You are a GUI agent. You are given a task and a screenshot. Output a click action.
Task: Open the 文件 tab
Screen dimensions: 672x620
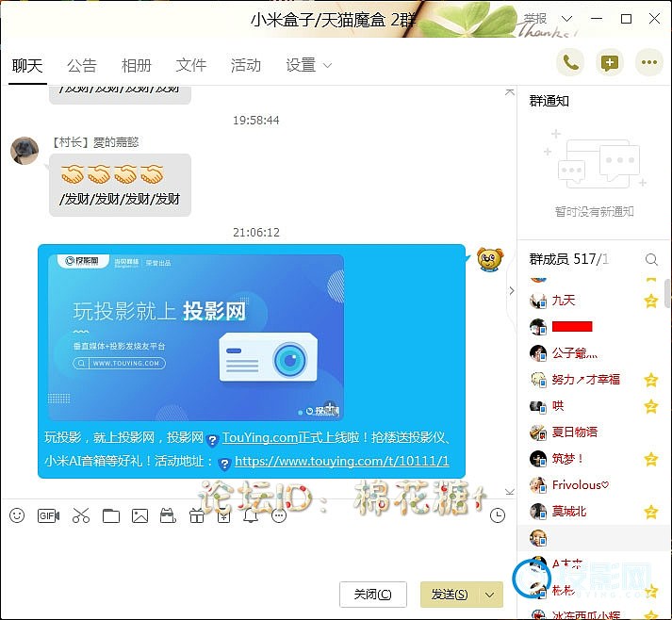pyautogui.click(x=191, y=66)
